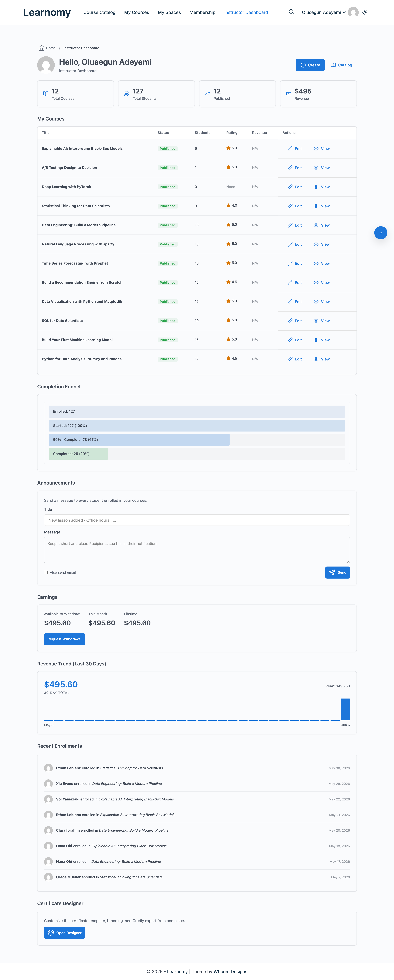Click eye icon for Recommendation Engine course

tap(316, 283)
